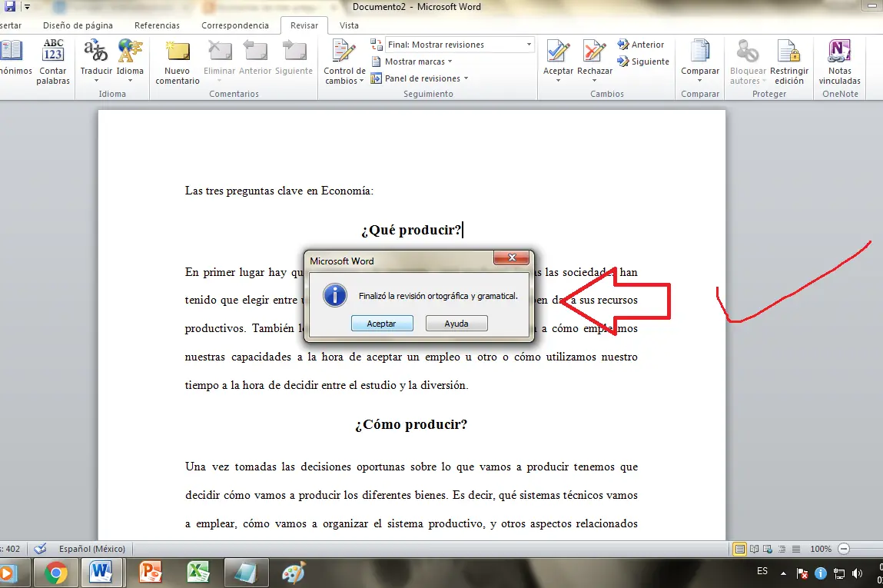The width and height of the screenshot is (883, 588).
Task: Switch to Print Layout view icon
Action: [739, 549]
